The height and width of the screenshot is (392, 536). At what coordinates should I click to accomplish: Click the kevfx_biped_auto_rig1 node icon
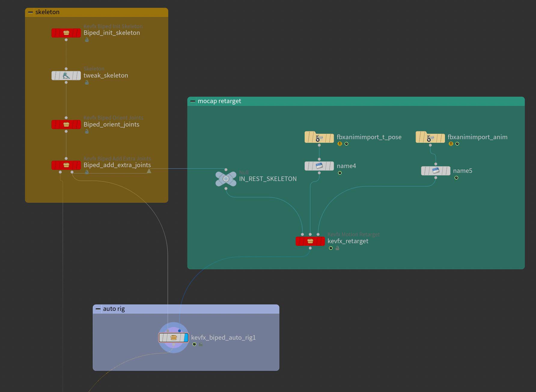coord(174,338)
